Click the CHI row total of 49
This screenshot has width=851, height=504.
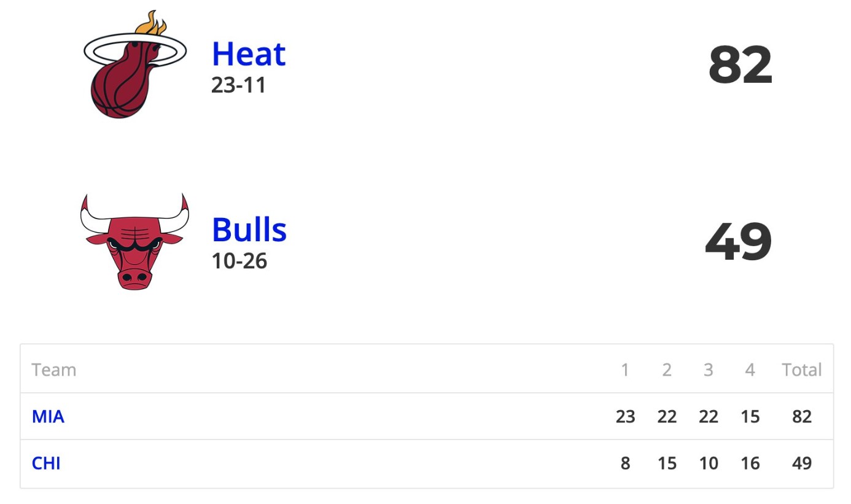(x=802, y=463)
